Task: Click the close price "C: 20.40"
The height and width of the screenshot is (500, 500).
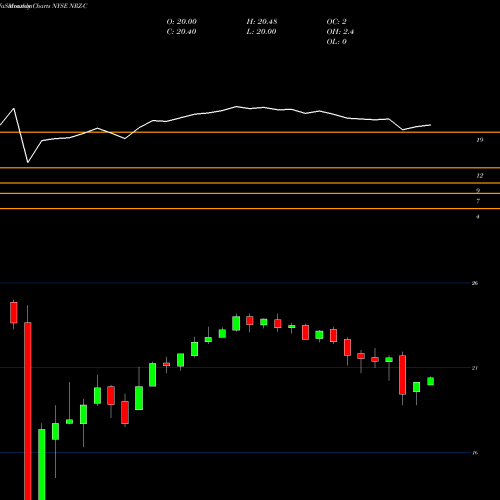Action: [181, 32]
